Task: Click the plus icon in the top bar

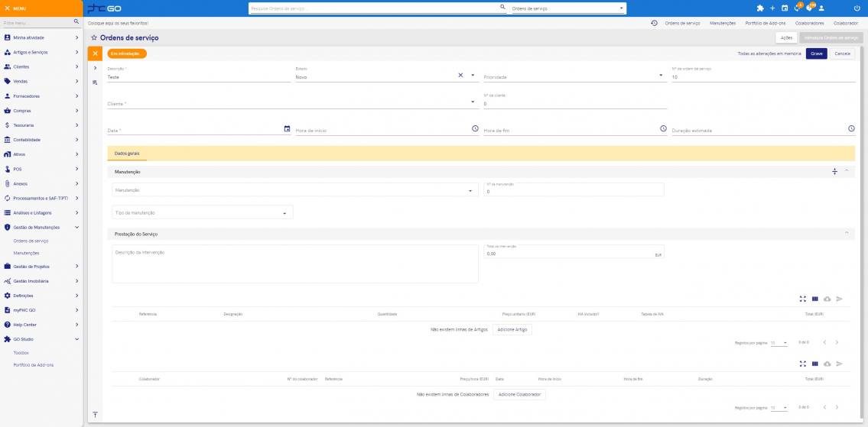Action: tap(772, 8)
